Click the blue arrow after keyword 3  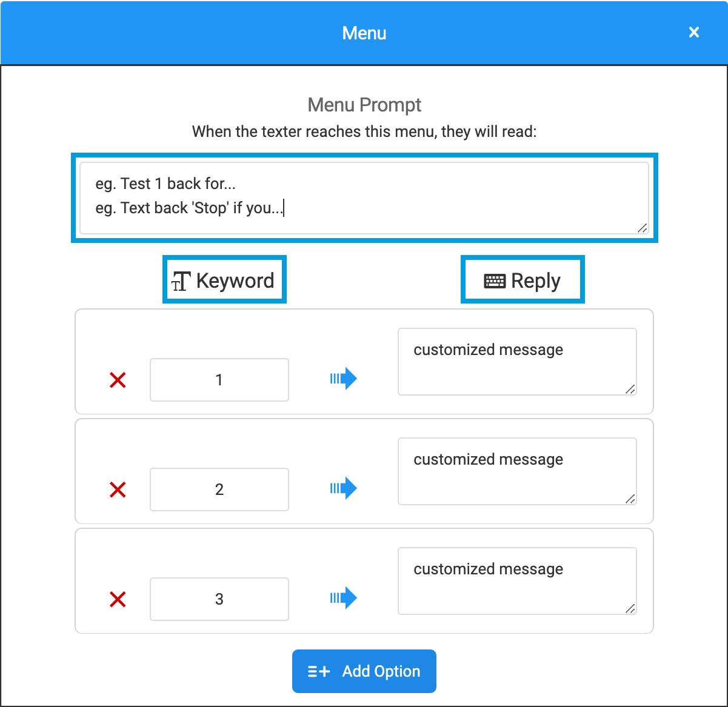pyautogui.click(x=344, y=598)
